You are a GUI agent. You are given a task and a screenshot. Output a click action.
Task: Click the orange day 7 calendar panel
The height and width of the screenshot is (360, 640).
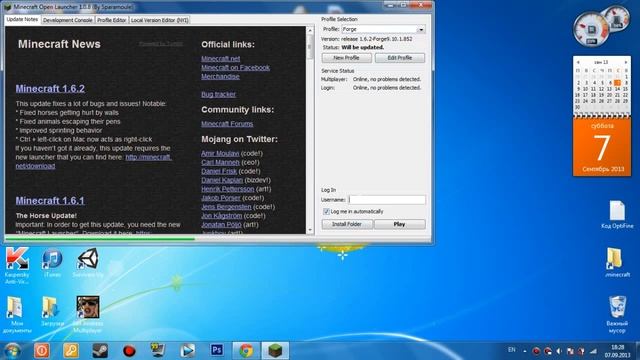click(602, 147)
